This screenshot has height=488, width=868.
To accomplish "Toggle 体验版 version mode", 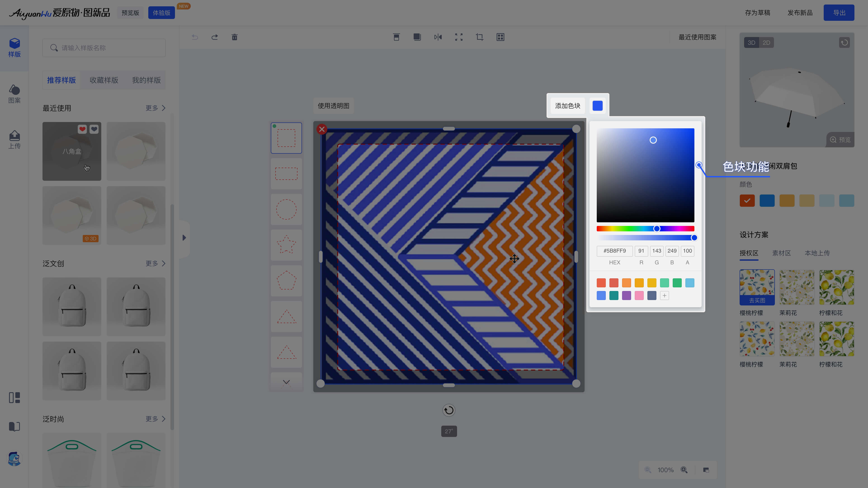I will [161, 13].
